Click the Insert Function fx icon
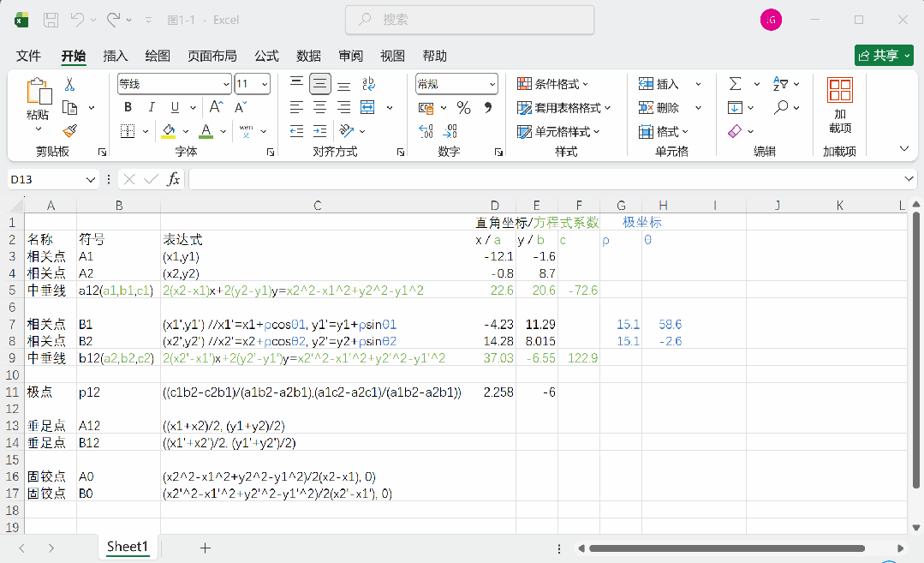Screen dimensions: 924x563 [173, 179]
